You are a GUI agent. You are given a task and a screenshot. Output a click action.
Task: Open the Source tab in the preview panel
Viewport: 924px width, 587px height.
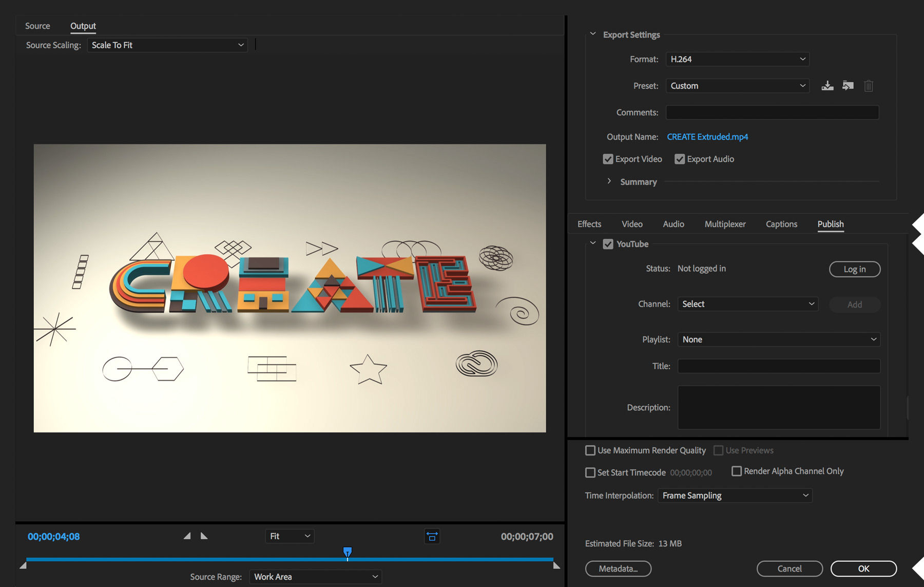[37, 26]
